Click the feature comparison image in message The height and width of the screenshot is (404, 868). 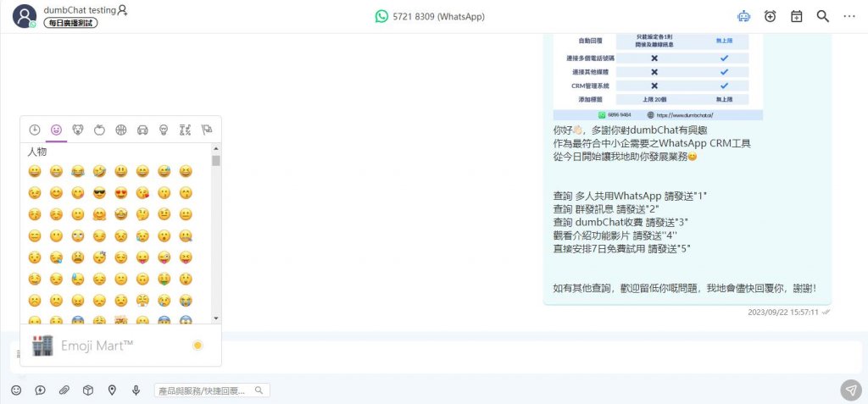tap(658, 76)
